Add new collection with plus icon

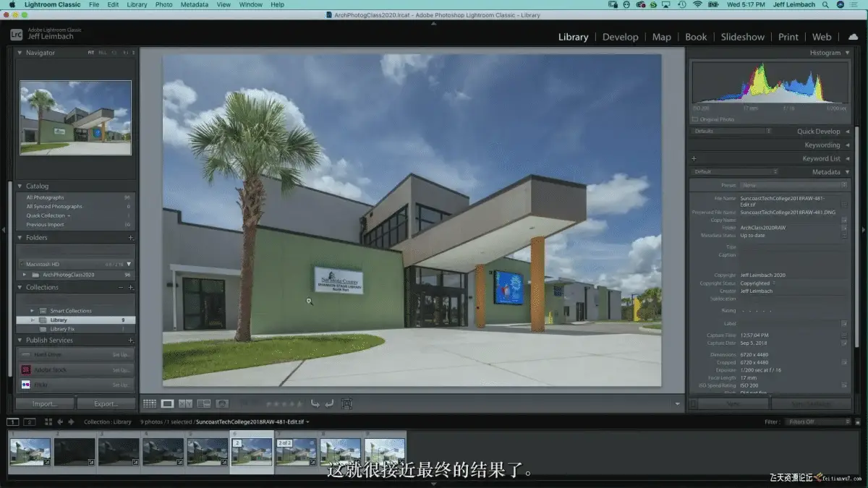pos(131,287)
